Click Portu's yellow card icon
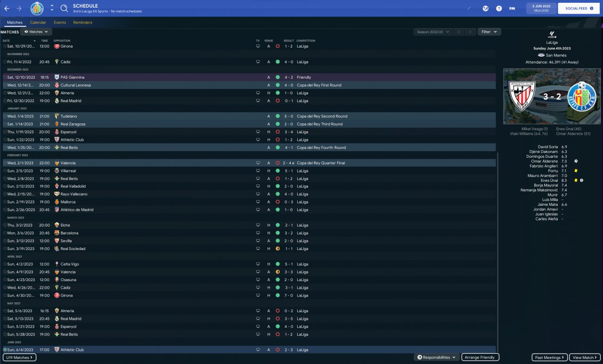 (x=576, y=170)
